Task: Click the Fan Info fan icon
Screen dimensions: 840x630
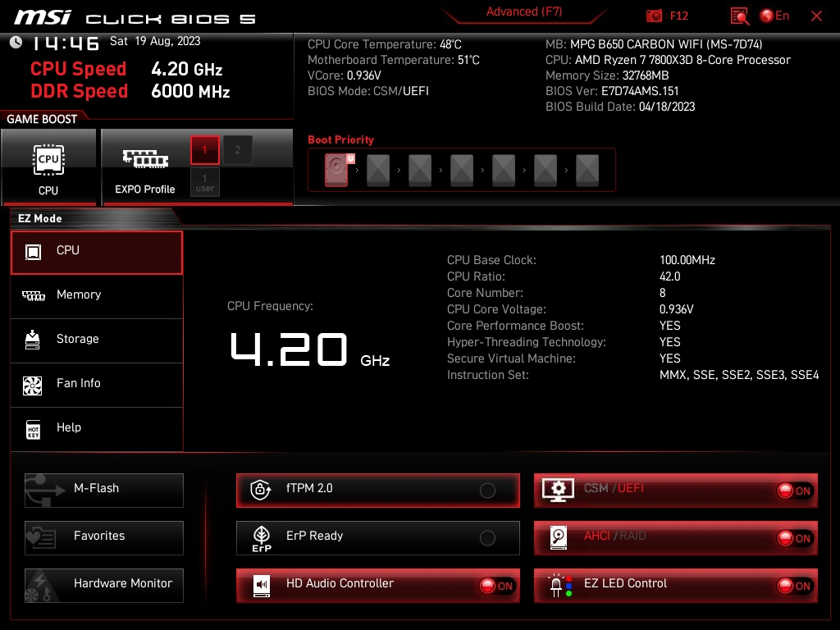Action: tap(33, 386)
